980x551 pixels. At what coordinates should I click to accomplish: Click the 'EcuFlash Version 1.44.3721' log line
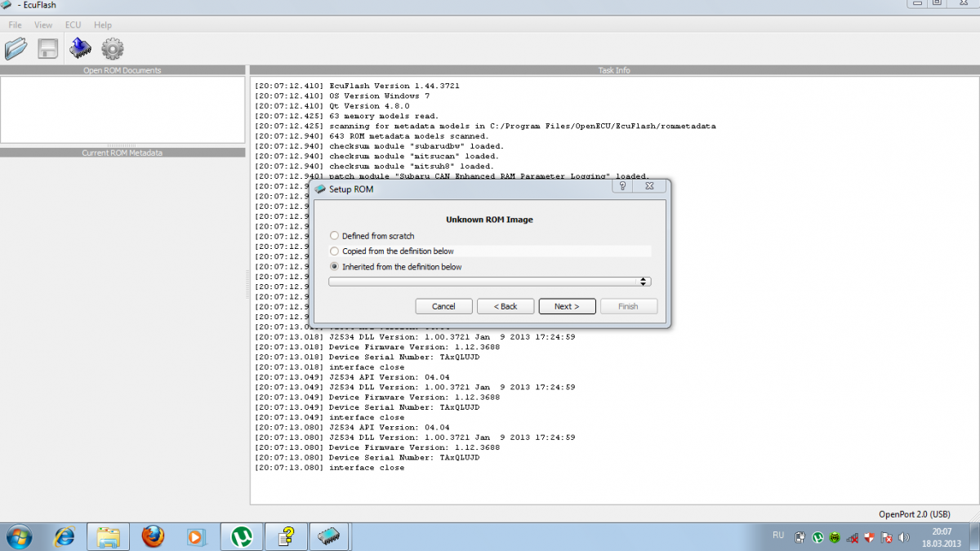coord(357,86)
